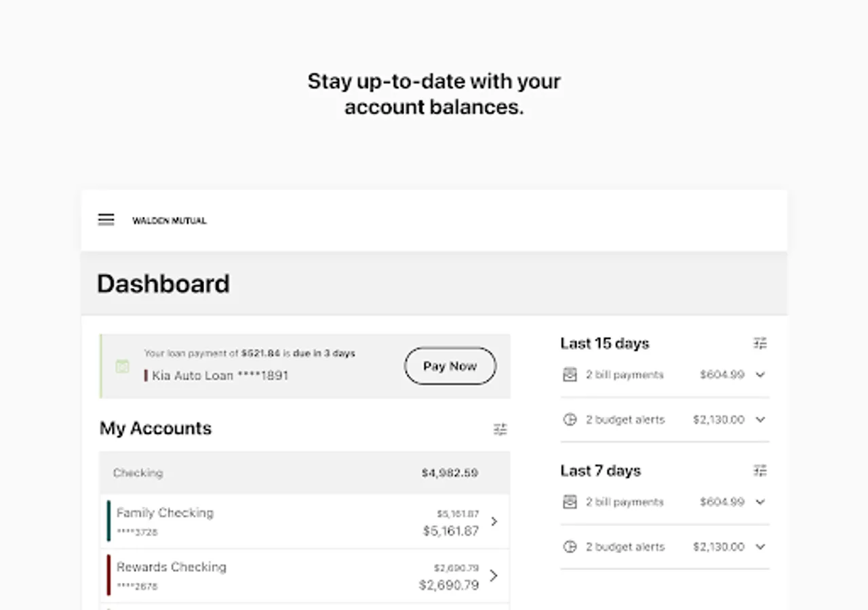Screen dimensions: 868x610
Task: Open Last 15 days filter settings icon
Action: [x=760, y=344]
